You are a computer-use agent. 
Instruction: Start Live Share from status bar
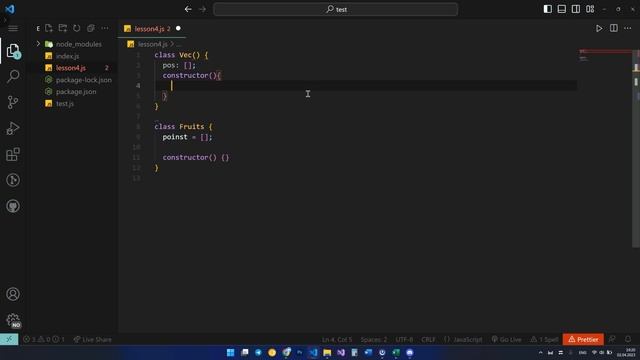coord(93,339)
